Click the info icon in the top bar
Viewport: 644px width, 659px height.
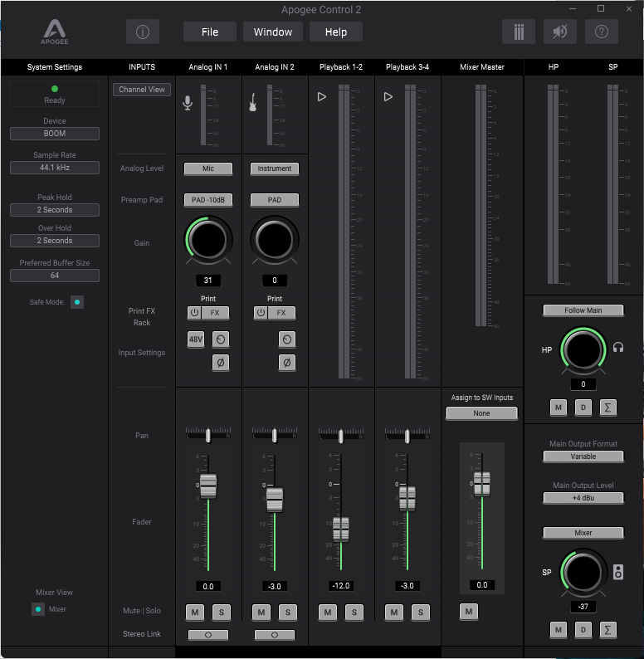click(x=142, y=32)
